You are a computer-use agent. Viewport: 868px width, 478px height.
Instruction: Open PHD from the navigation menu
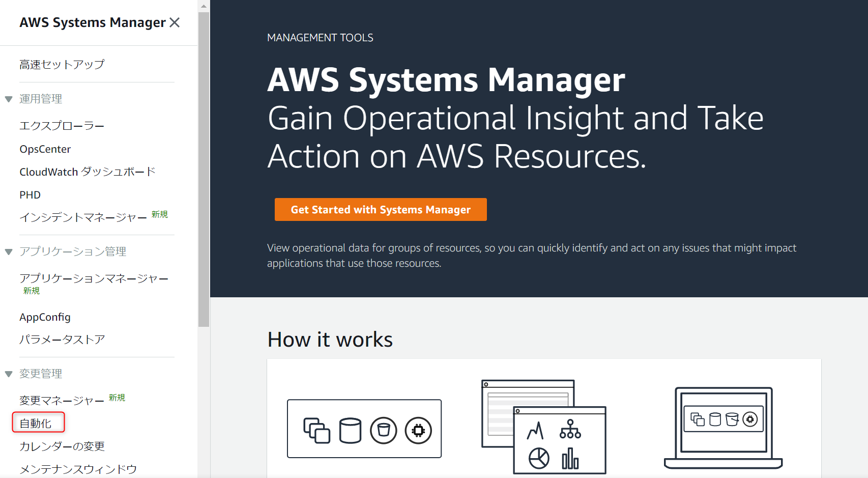pos(30,194)
